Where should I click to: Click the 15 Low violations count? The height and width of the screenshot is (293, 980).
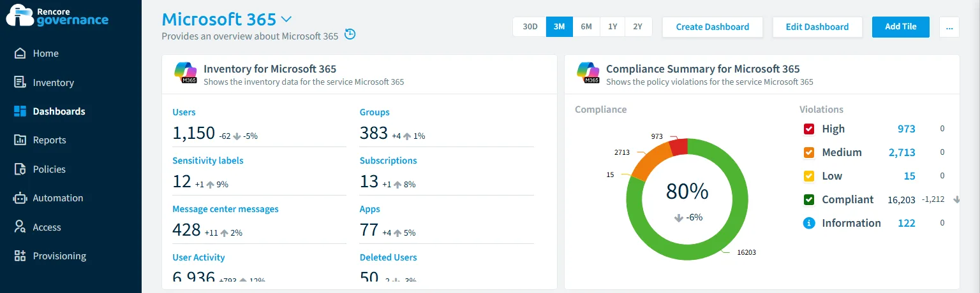click(909, 176)
